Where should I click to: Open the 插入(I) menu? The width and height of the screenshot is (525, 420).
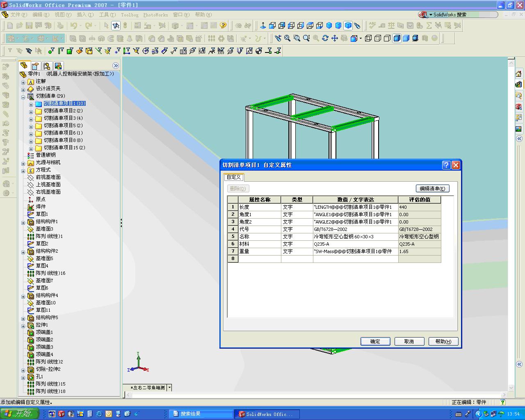click(85, 15)
